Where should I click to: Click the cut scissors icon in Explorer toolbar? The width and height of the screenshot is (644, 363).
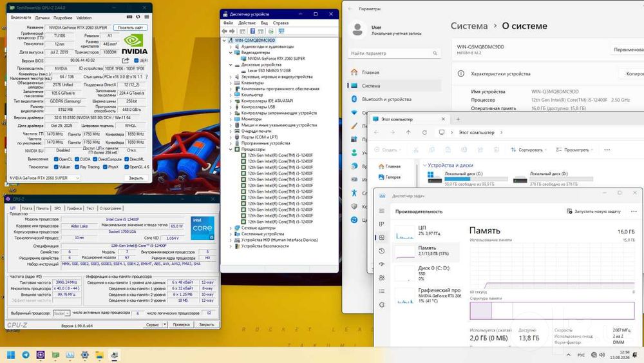tap(415, 150)
